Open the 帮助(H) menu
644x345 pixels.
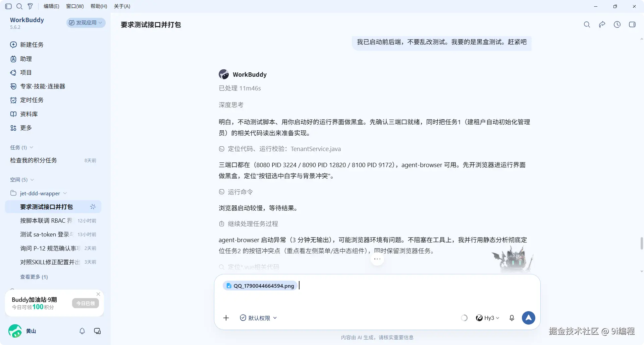click(x=99, y=6)
